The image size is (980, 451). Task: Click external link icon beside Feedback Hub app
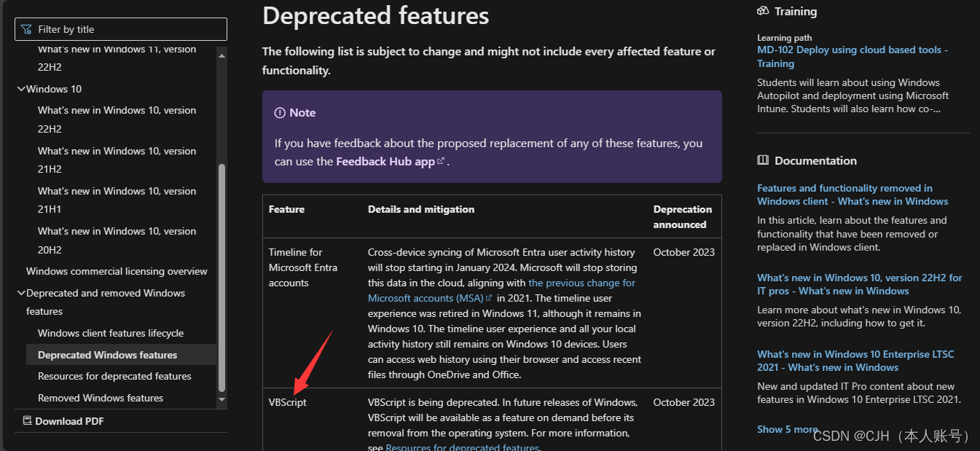440,160
